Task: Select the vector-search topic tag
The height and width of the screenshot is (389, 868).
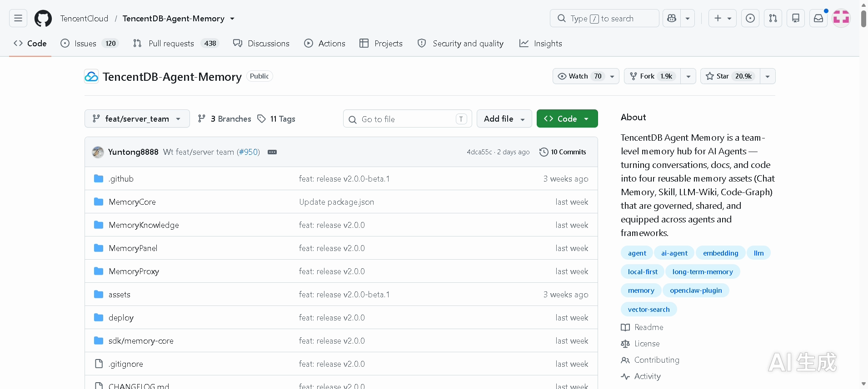Action: (649, 309)
